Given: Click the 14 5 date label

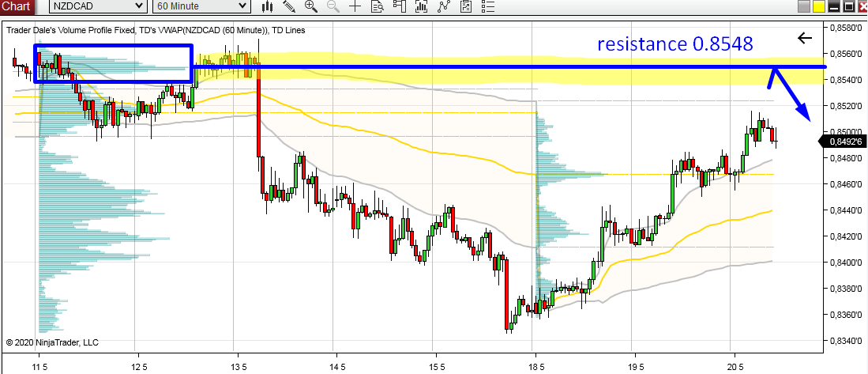Looking at the screenshot, I should click(x=336, y=367).
